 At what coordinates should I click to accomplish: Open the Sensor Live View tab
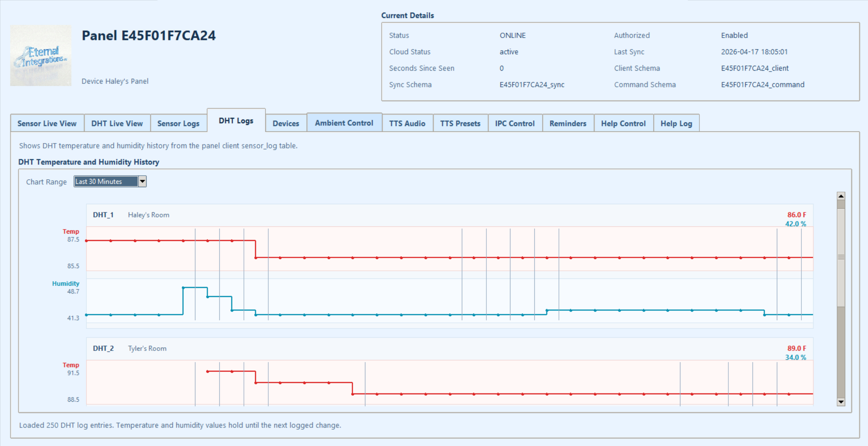[x=47, y=123]
